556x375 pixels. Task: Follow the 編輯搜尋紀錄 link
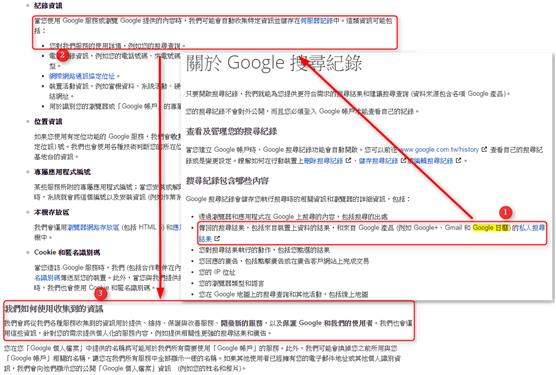[x=430, y=161]
